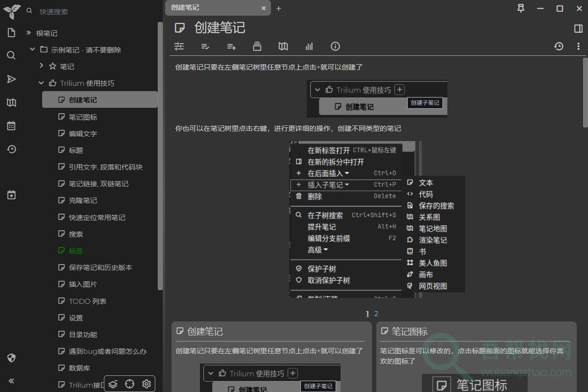This screenshot has width=588, height=392.
Task: Open 引用文字, 段落和代码块 note
Action: 105,167
